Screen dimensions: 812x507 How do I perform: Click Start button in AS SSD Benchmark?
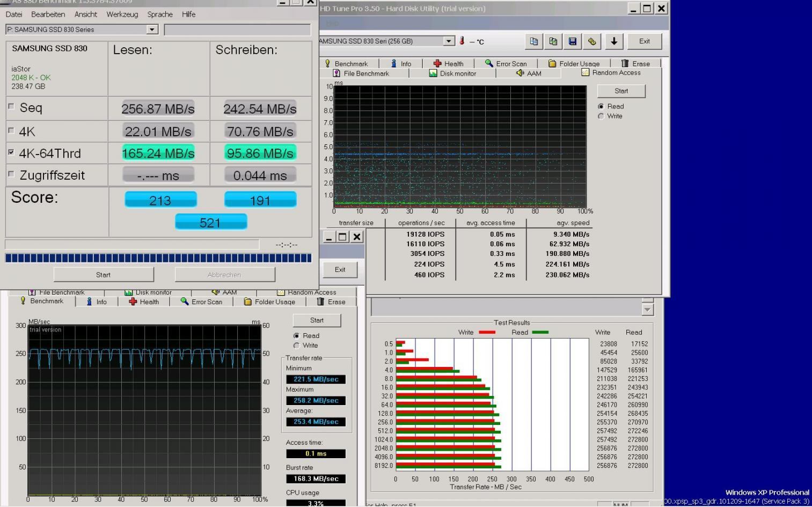pos(104,275)
